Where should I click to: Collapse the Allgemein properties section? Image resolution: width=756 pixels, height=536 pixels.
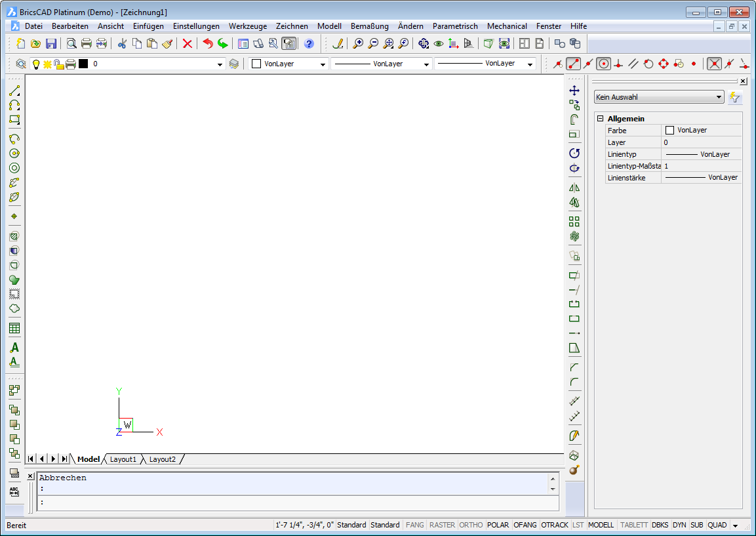pyautogui.click(x=600, y=119)
